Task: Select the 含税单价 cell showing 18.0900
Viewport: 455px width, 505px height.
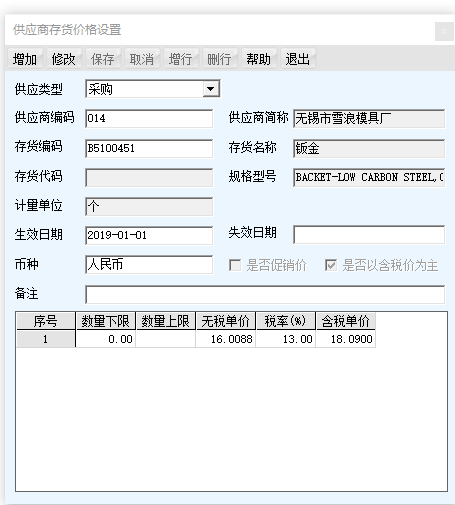Action: 346,339
